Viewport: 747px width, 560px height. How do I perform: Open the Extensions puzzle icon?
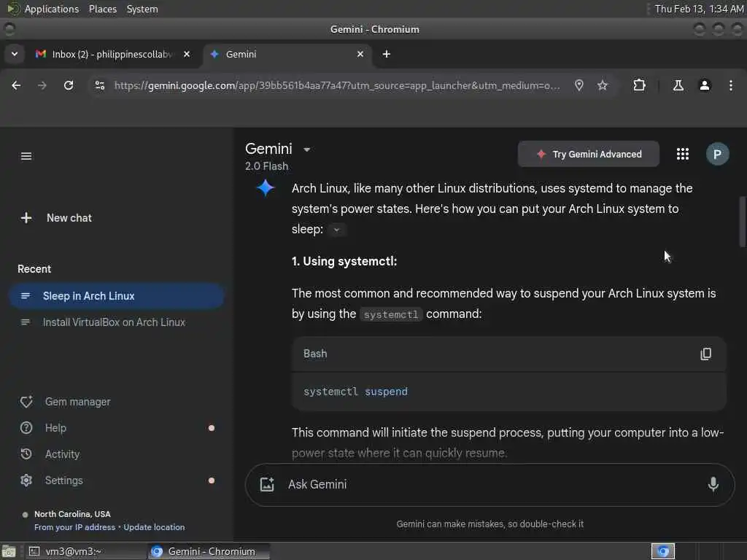(639, 85)
